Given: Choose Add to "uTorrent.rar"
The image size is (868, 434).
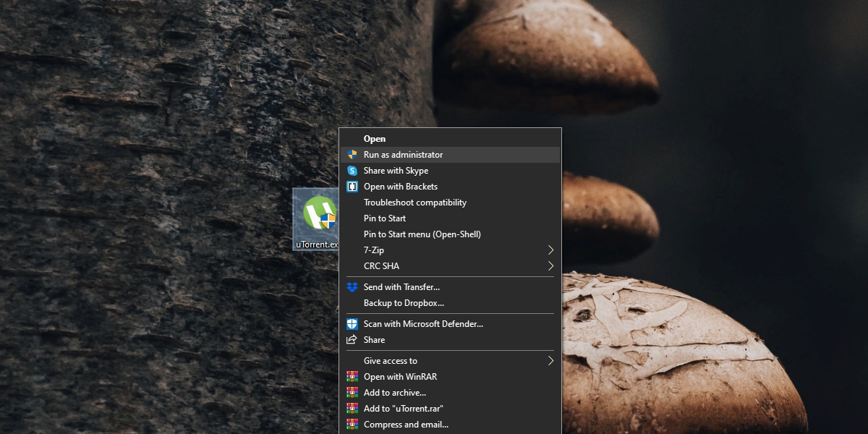Looking at the screenshot, I should pos(450,409).
